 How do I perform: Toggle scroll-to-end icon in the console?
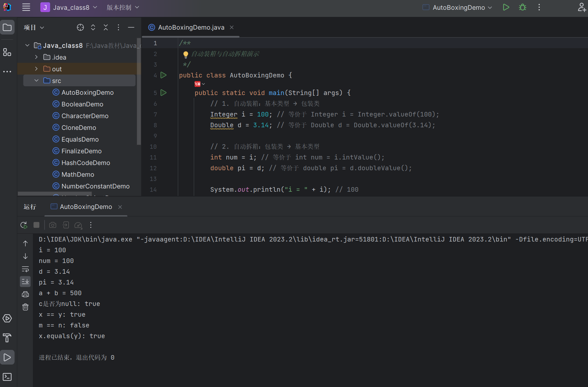pyautogui.click(x=25, y=282)
